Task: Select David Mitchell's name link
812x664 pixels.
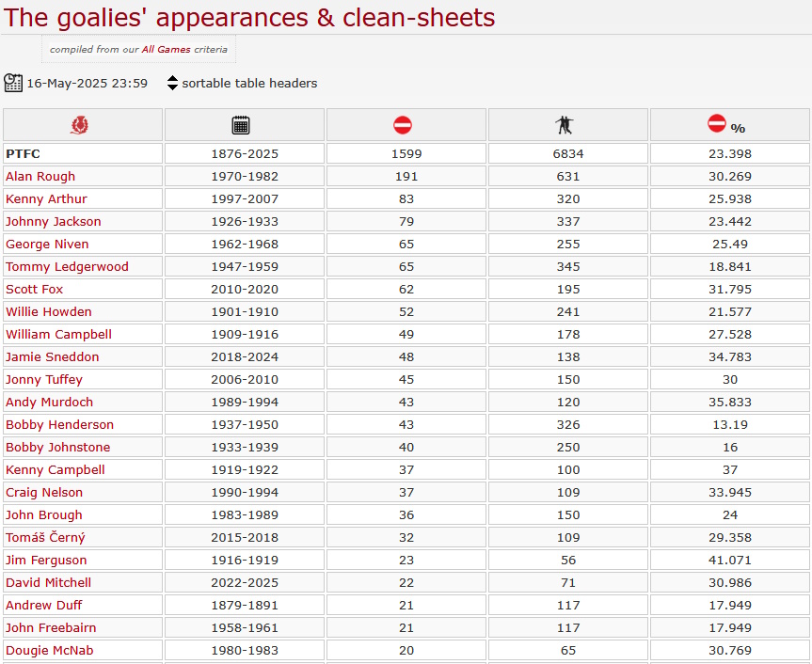Action: pos(48,583)
